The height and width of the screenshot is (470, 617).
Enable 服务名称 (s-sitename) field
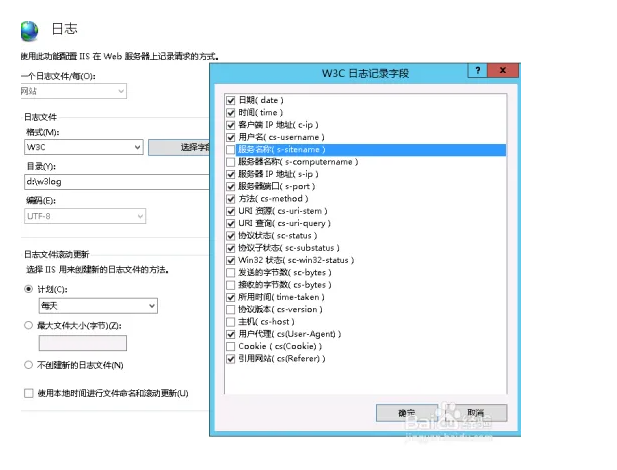coord(231,150)
